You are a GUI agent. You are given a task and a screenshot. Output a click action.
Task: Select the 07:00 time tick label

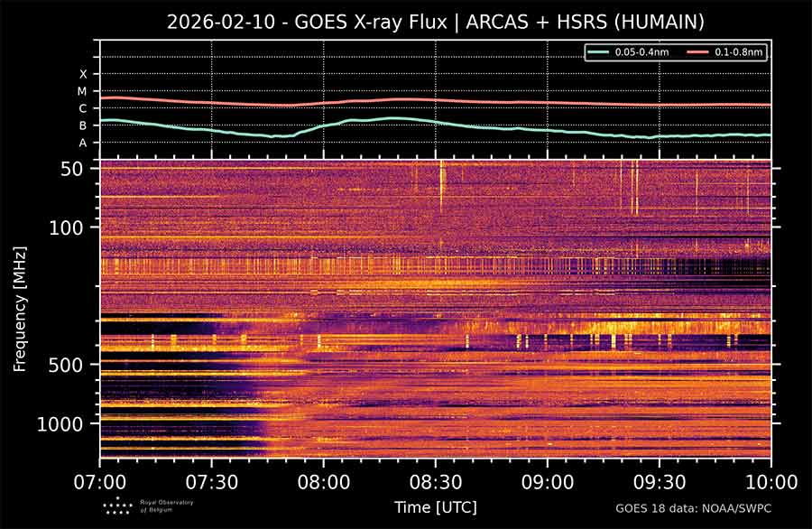(99, 480)
